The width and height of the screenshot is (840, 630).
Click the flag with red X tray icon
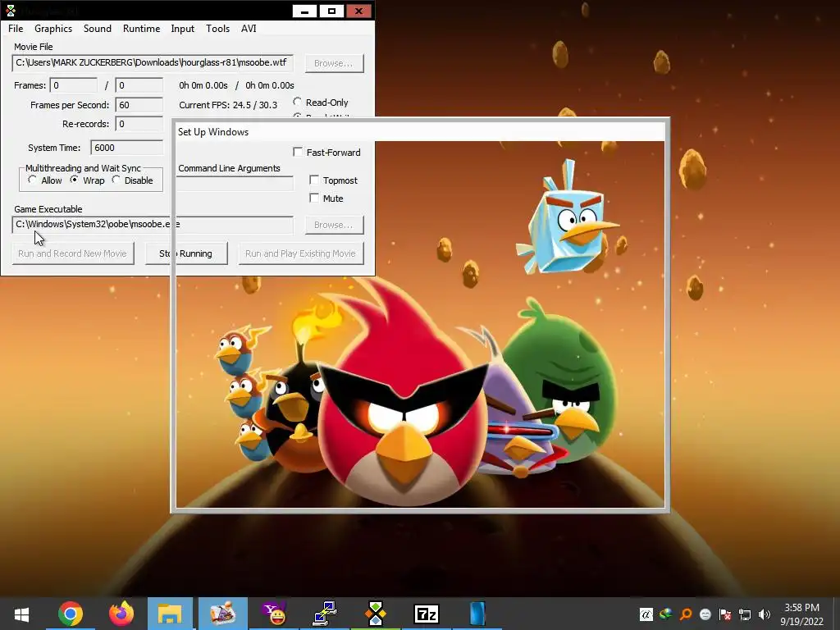point(725,614)
